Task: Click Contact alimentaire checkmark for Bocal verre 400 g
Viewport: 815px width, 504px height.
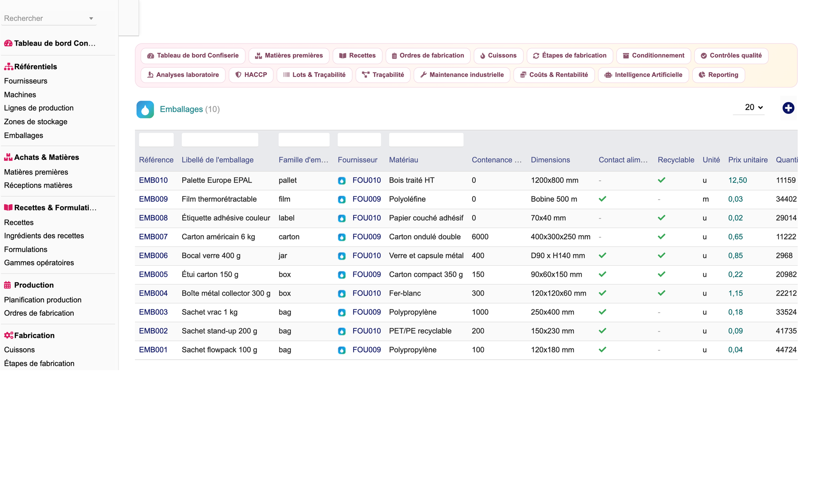Action: point(603,255)
